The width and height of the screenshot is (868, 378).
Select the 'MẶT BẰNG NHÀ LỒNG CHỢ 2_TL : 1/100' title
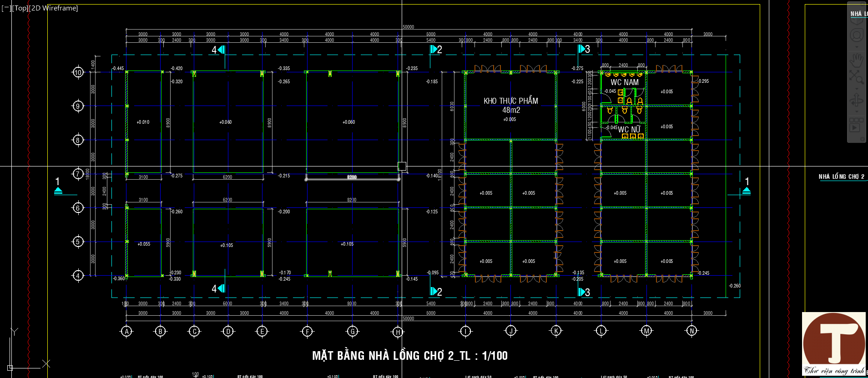pyautogui.click(x=409, y=356)
